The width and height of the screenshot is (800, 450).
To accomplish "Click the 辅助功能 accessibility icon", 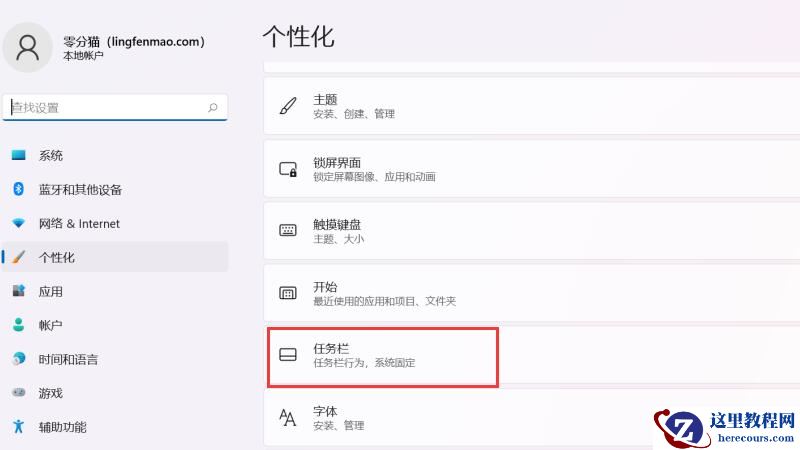I will [19, 426].
